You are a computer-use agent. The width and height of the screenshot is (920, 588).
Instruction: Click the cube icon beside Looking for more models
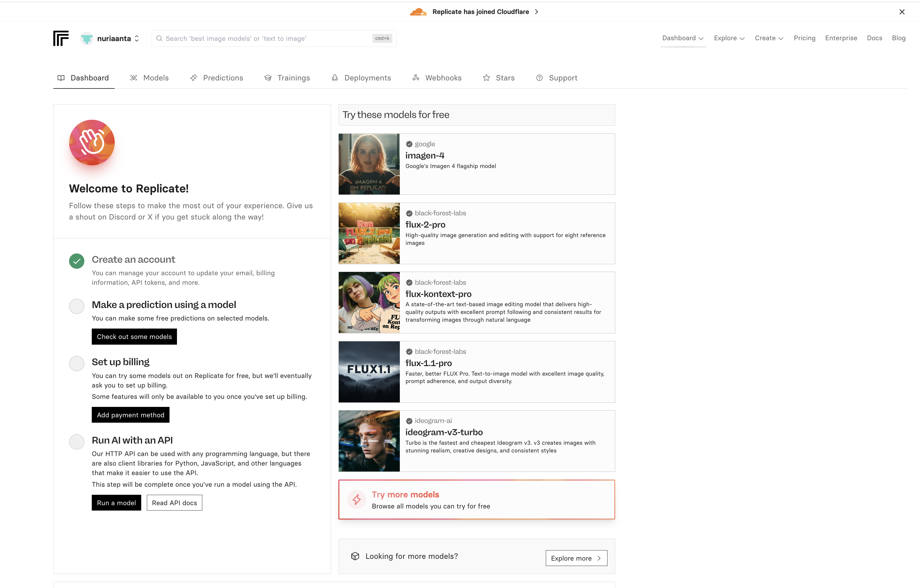coord(355,556)
